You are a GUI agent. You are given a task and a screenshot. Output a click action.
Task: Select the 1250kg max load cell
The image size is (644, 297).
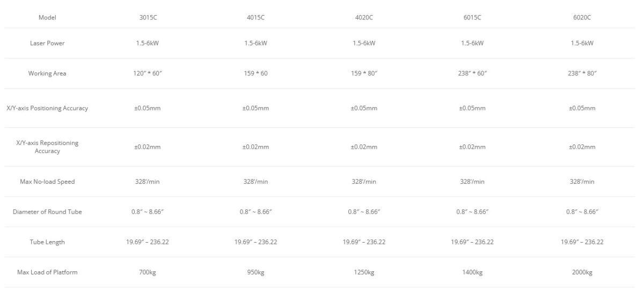[364, 272]
